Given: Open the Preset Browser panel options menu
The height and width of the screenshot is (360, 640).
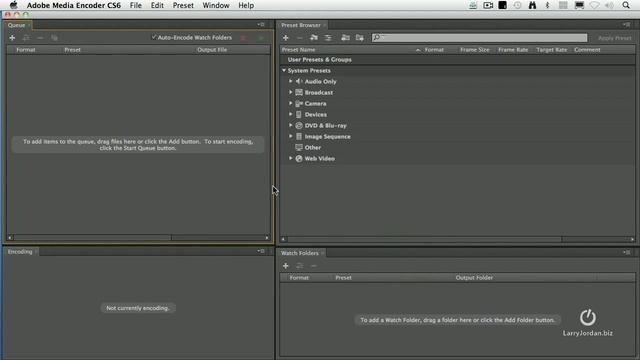Looking at the screenshot, I should [x=627, y=24].
